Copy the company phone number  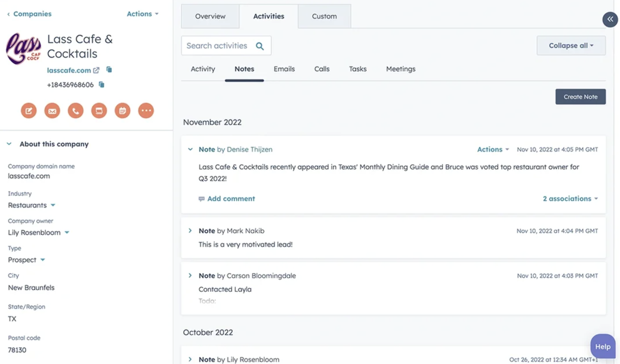pyautogui.click(x=101, y=84)
